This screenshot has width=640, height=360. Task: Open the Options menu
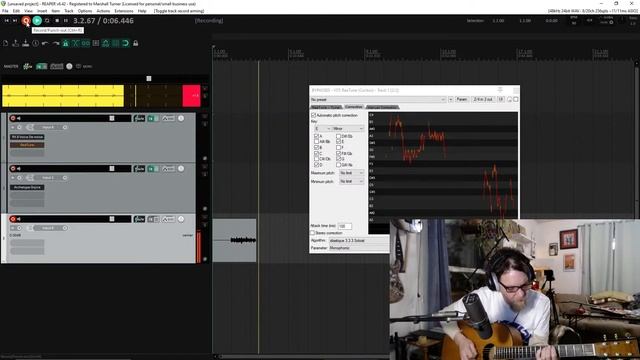pyautogui.click(x=84, y=11)
